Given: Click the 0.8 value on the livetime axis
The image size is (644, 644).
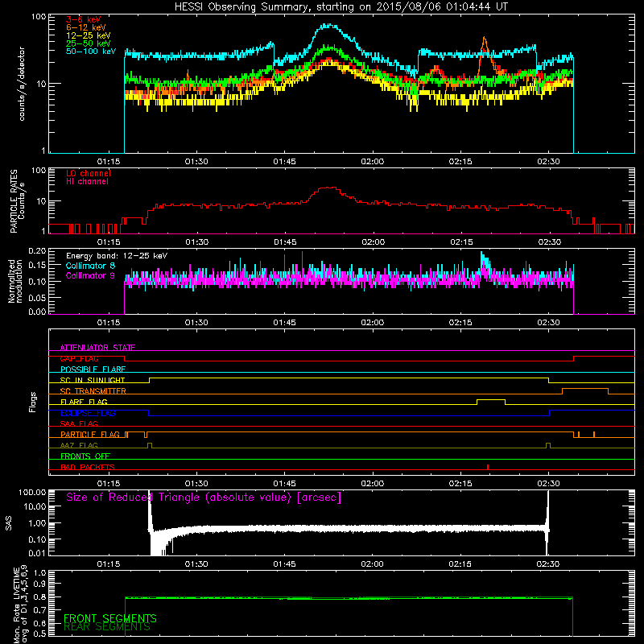Looking at the screenshot, I should coord(39,597).
